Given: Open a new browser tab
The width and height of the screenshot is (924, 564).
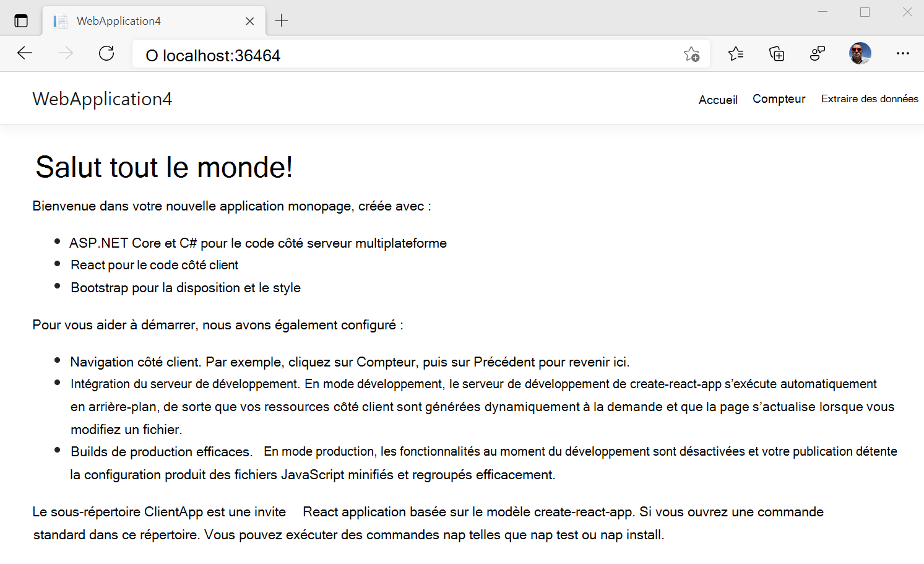Looking at the screenshot, I should click(x=282, y=20).
